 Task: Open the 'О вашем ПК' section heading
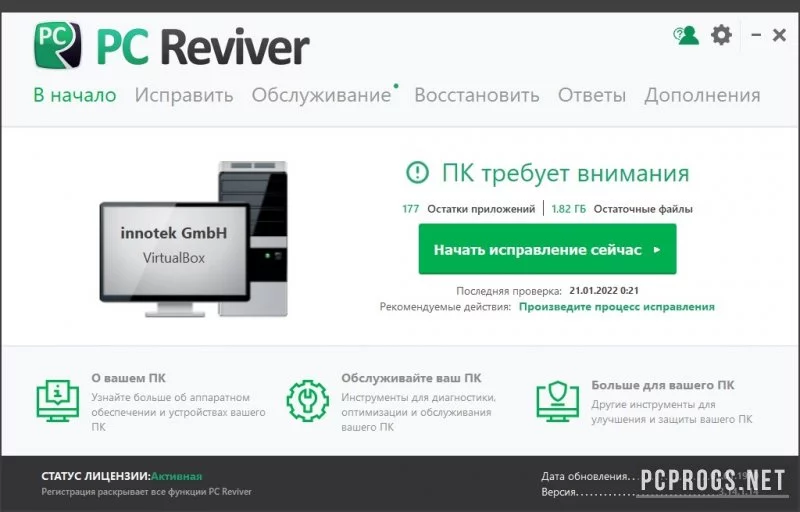coord(129,378)
